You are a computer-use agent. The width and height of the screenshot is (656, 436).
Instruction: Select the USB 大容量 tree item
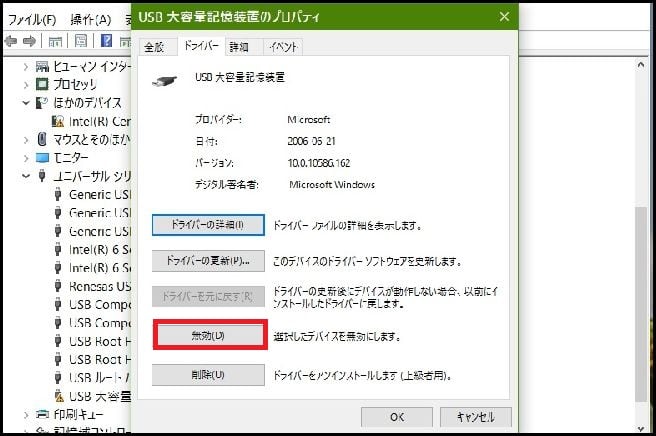(x=100, y=396)
